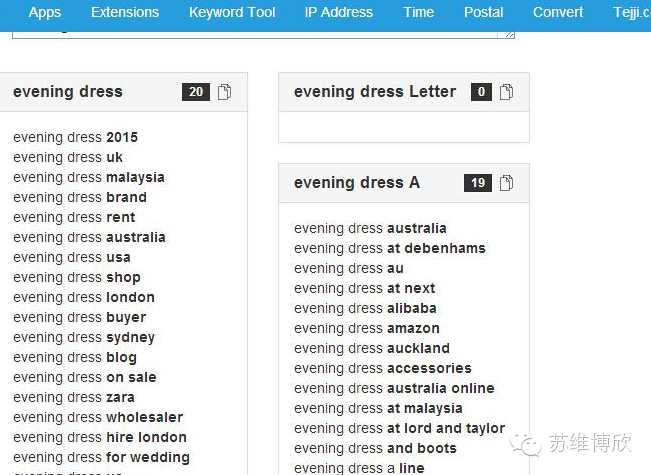Go to Keyword Tool in navigation
This screenshot has width=651, height=475.
coord(232,12)
